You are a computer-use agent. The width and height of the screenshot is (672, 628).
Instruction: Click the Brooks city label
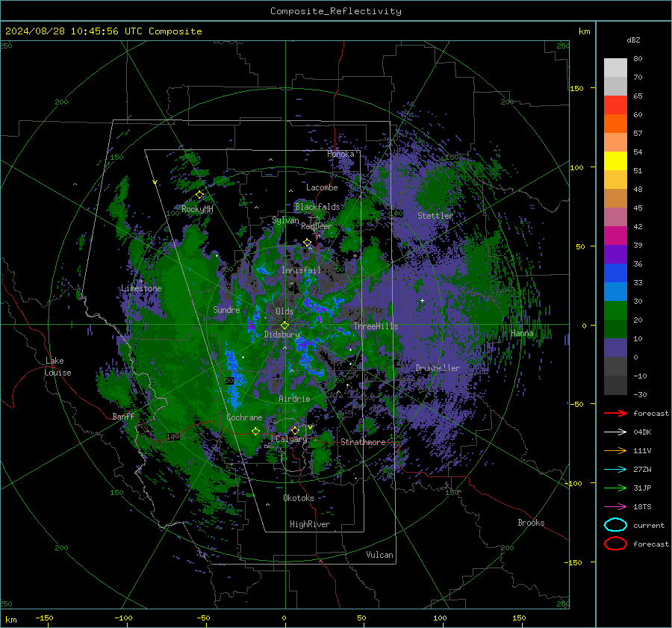point(531,523)
